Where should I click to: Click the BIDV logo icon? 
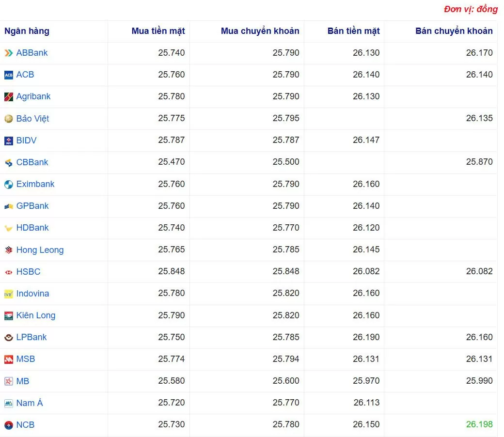pos(9,140)
